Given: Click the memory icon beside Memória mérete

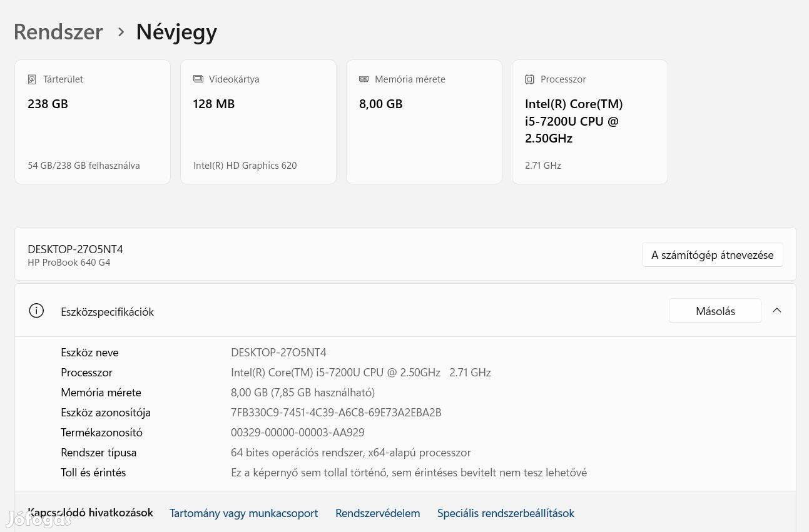Looking at the screenshot, I should (x=364, y=79).
